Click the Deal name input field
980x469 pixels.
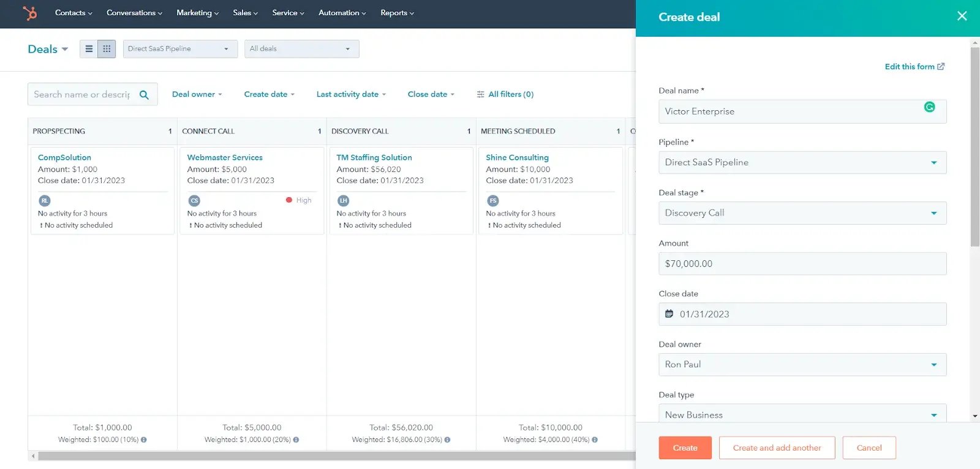(802, 111)
